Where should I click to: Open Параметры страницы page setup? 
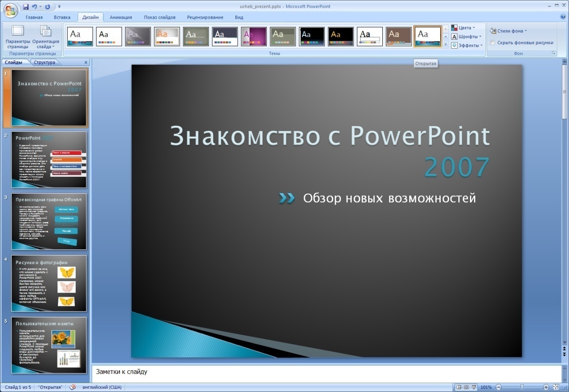(x=18, y=37)
